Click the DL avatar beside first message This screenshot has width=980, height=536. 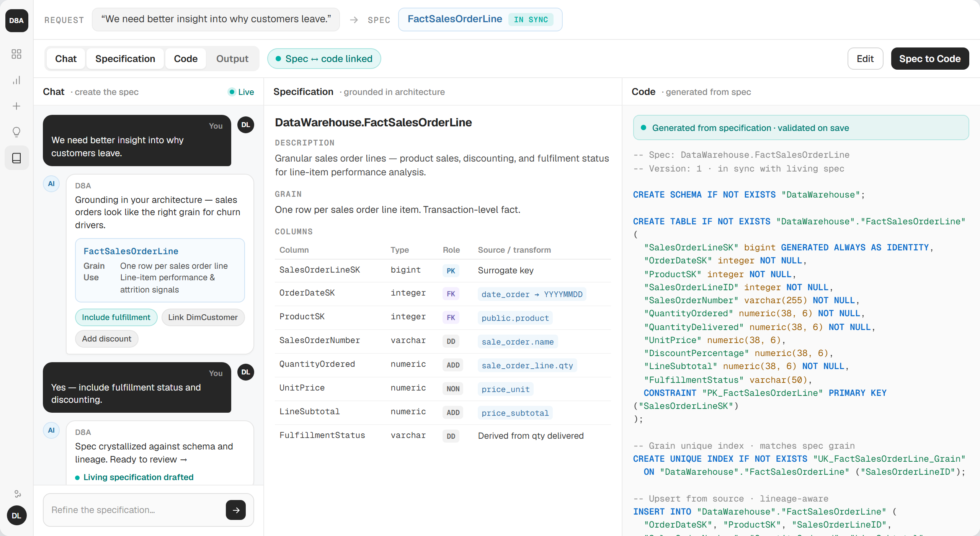pyautogui.click(x=246, y=125)
